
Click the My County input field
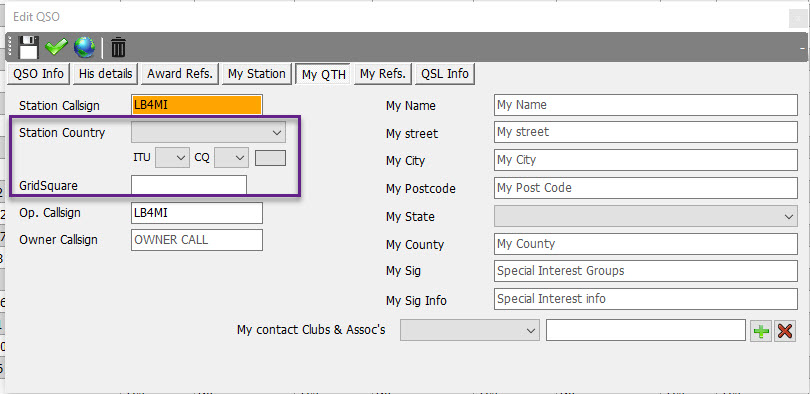(646, 244)
